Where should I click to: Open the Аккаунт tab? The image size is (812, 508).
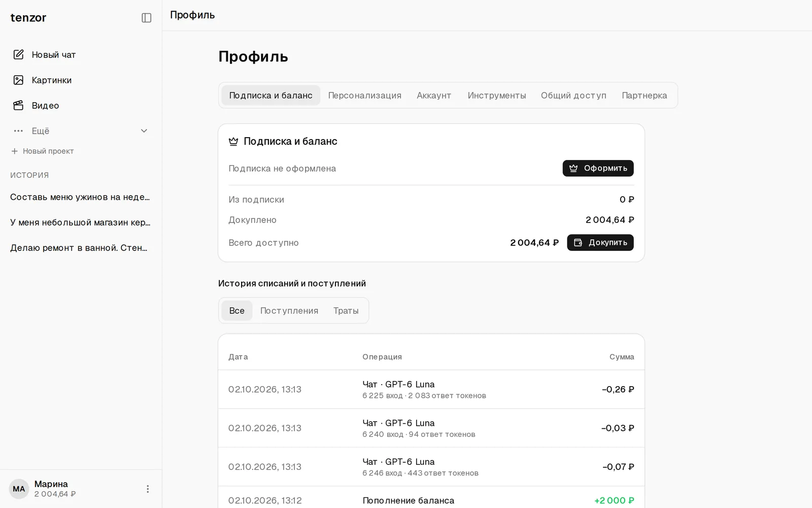[x=434, y=95]
